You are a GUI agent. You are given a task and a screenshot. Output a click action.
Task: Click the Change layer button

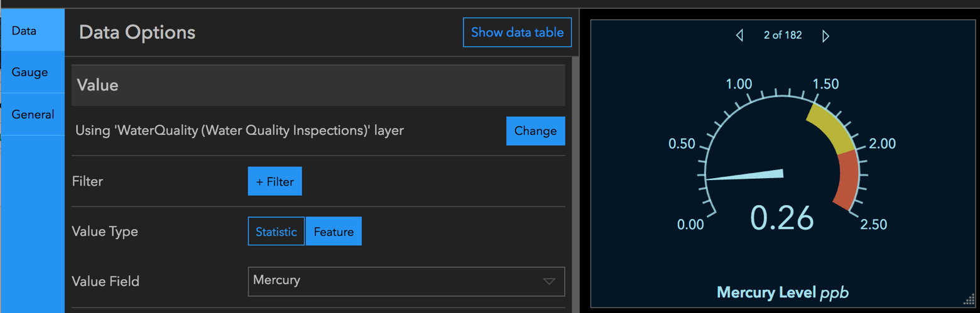(x=535, y=131)
